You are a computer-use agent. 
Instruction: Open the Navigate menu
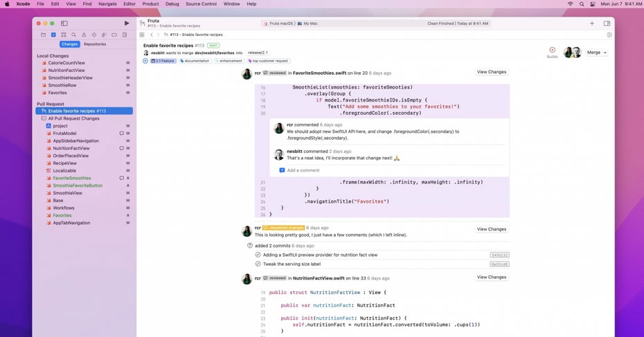[x=107, y=3]
